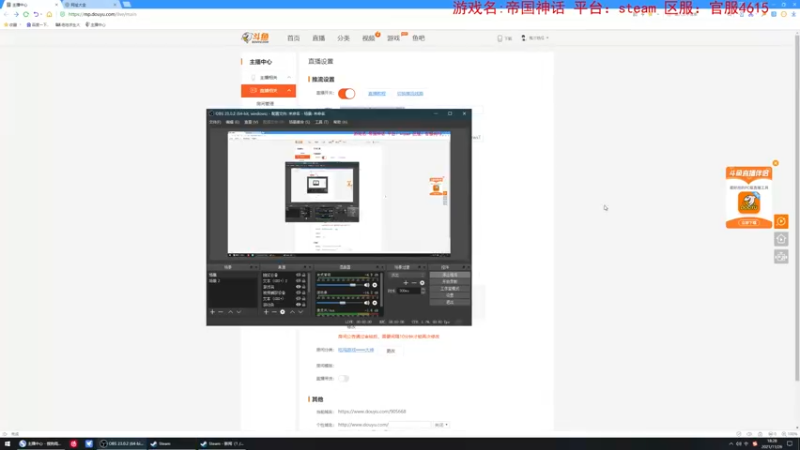Toggle the grey switch below game category
800x450 pixels.
[x=343, y=379]
